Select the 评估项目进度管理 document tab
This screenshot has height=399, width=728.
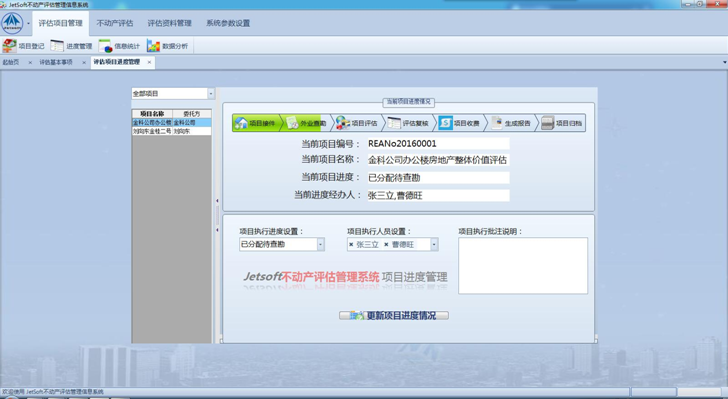click(117, 62)
